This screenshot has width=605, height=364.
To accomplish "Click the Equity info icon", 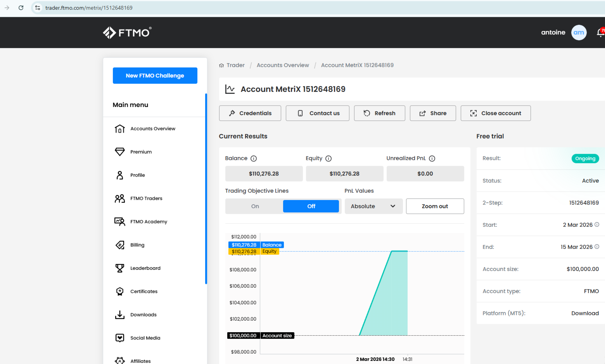I will (x=328, y=159).
